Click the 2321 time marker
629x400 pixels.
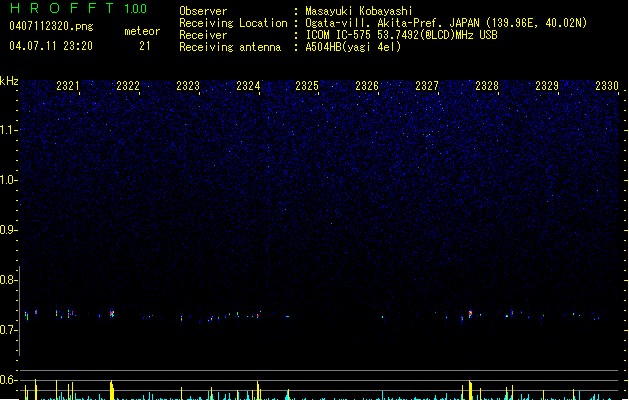(68, 86)
